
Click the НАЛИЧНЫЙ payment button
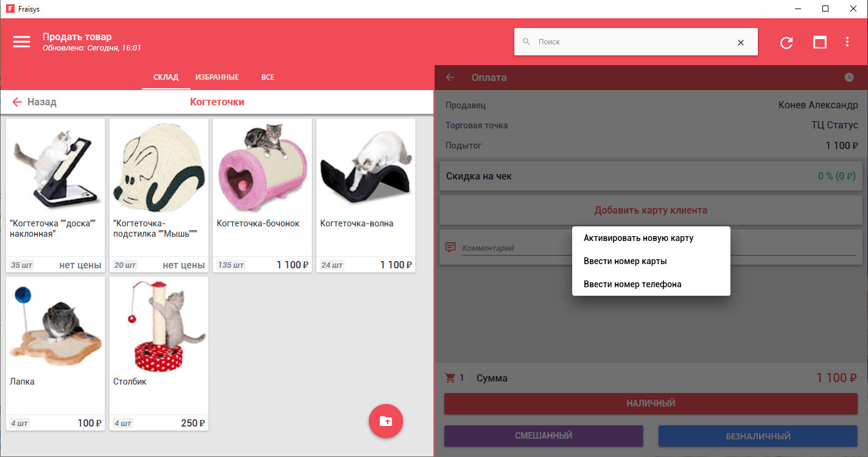651,403
